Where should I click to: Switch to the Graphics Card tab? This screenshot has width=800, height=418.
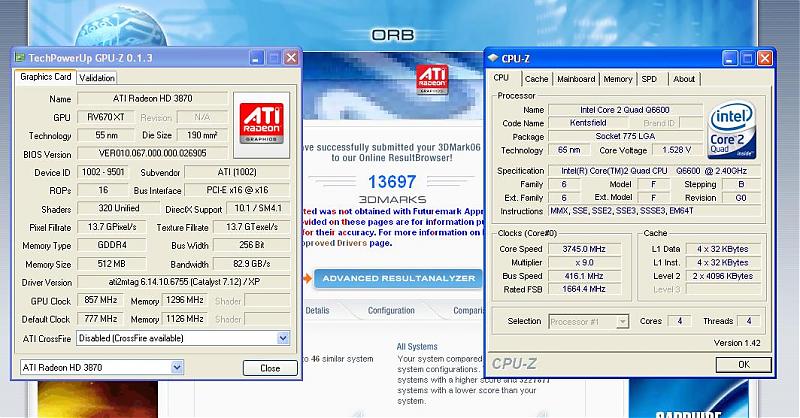point(45,77)
